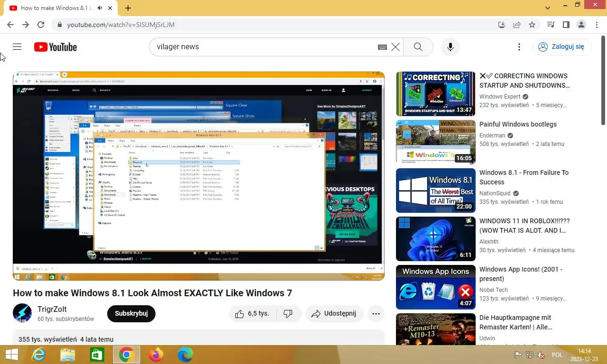Open 'Painful Windows bootlegs' video title
This screenshot has width=607, height=364.
pos(518,124)
